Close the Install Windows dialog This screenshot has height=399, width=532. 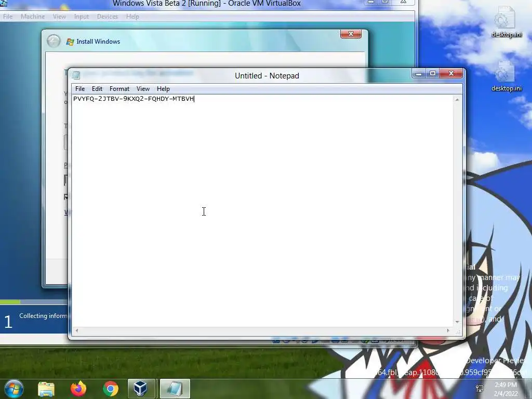[x=351, y=34]
